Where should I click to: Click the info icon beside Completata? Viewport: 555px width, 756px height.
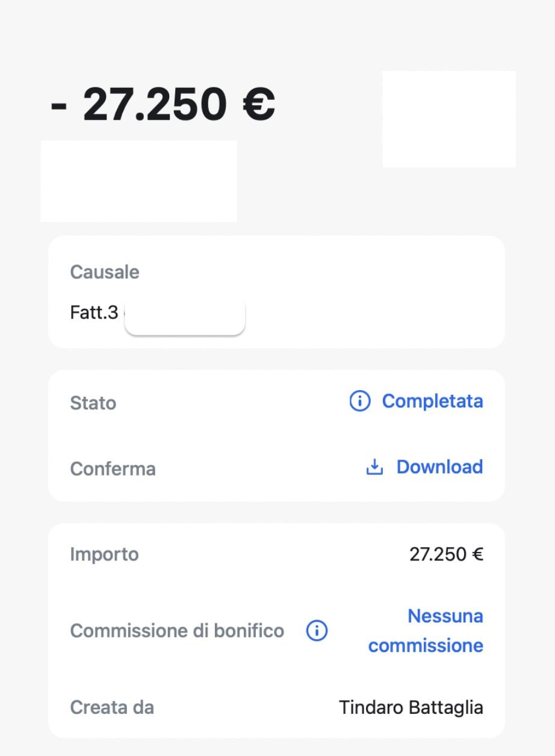(x=360, y=401)
